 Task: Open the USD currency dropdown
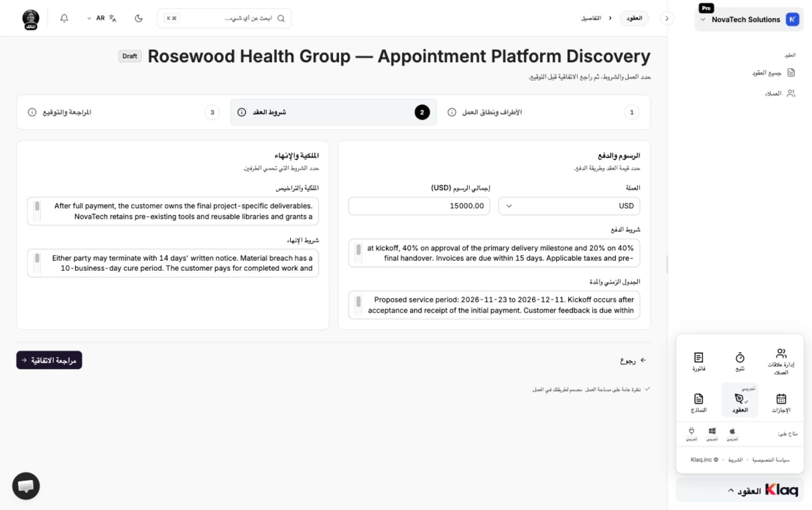[x=569, y=206]
